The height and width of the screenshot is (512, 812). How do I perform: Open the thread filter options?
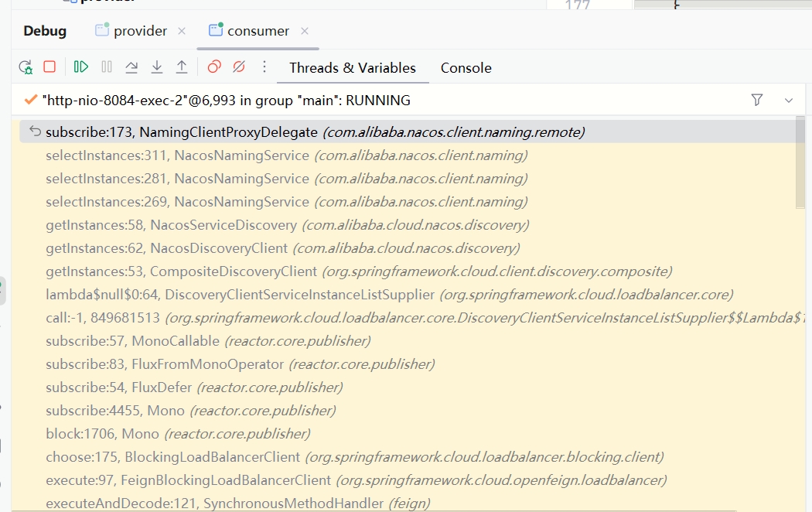757,101
